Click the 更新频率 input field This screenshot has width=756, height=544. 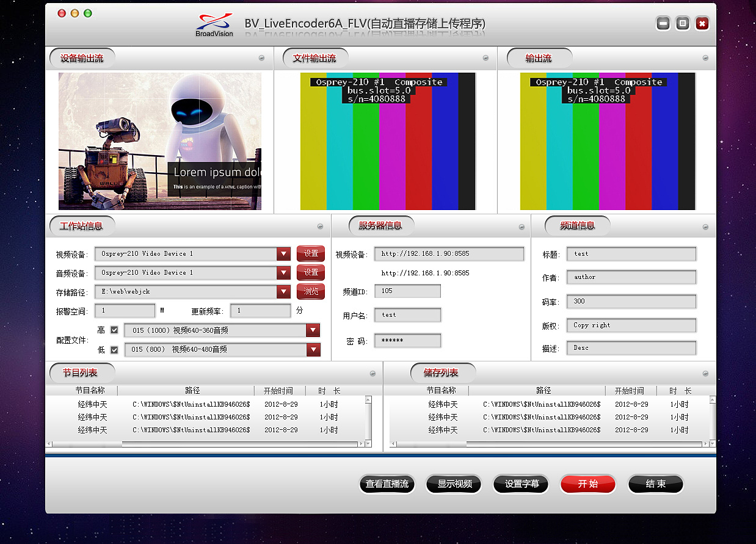tap(261, 311)
